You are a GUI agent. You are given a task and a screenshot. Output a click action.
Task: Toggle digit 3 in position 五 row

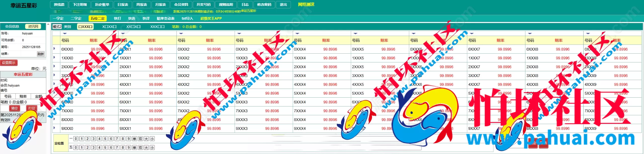[93, 147]
